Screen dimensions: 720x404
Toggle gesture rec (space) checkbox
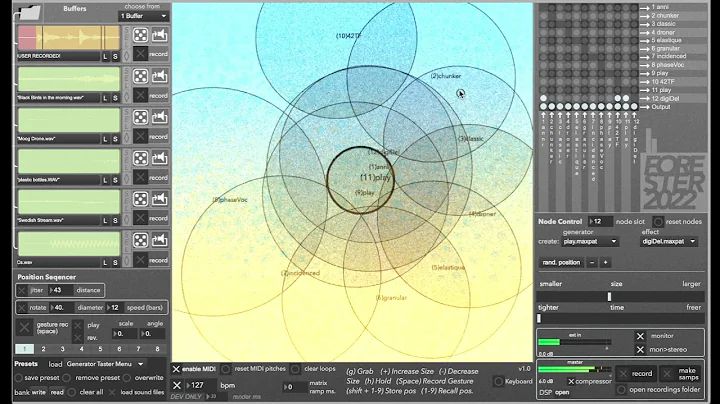(x=24, y=328)
